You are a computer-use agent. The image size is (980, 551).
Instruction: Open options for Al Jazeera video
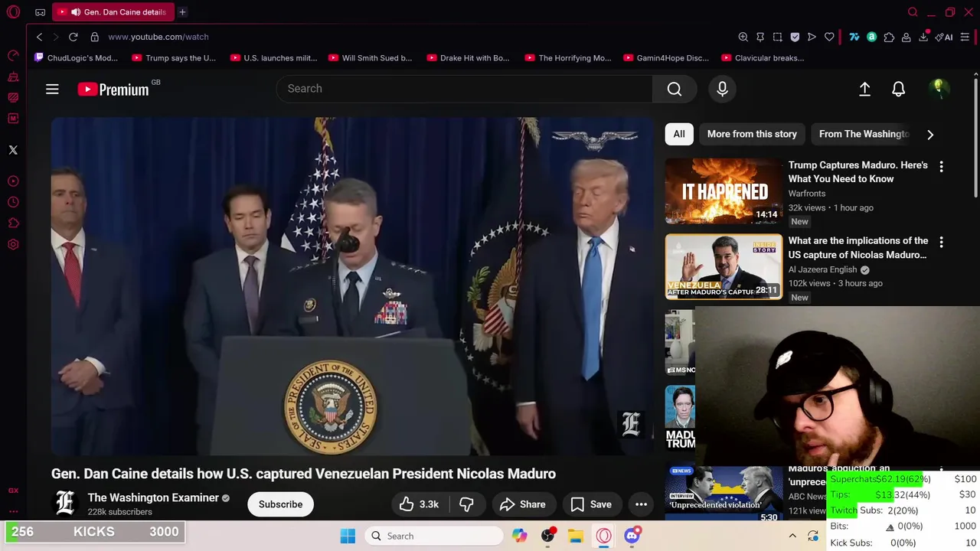click(941, 242)
